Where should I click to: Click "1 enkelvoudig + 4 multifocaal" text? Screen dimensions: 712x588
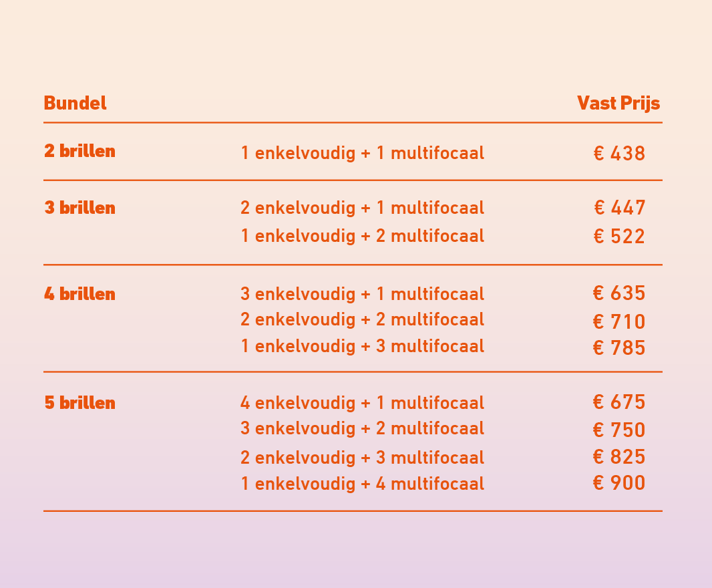362,484
